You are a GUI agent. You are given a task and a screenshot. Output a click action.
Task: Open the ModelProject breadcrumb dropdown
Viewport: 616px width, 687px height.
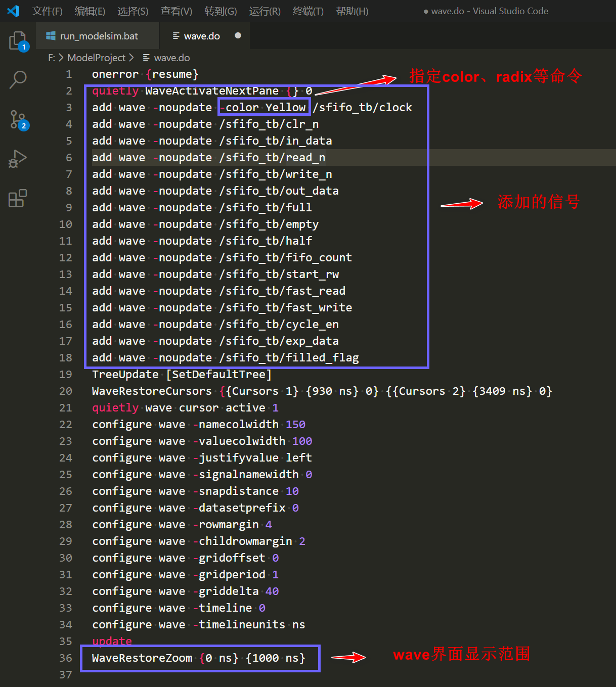pos(96,57)
